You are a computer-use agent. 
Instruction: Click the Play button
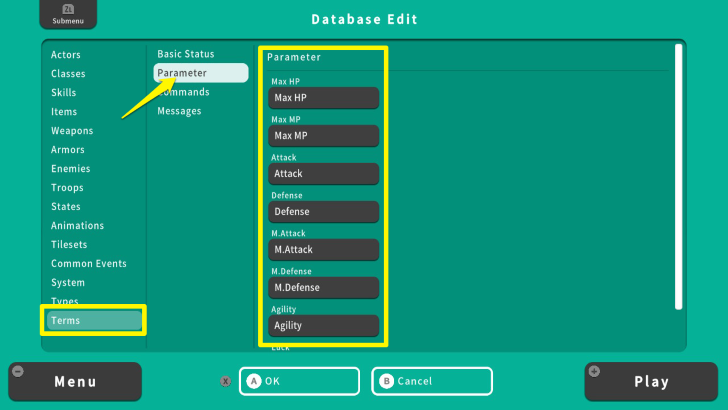651,382
